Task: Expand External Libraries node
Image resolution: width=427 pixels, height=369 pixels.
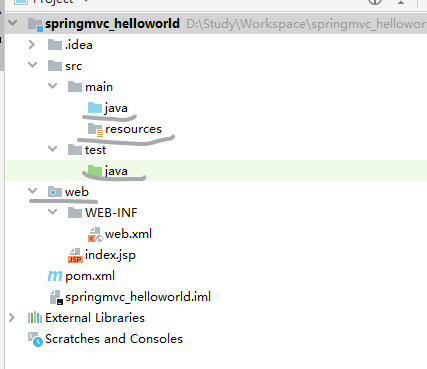Action: 12,317
